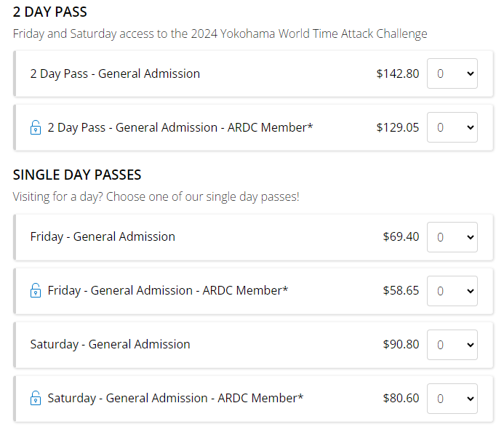Viewport: 504px width, 427px height.
Task: Open quantity dropdown for 2 Day Pass ARDC Member
Action: pos(452,127)
